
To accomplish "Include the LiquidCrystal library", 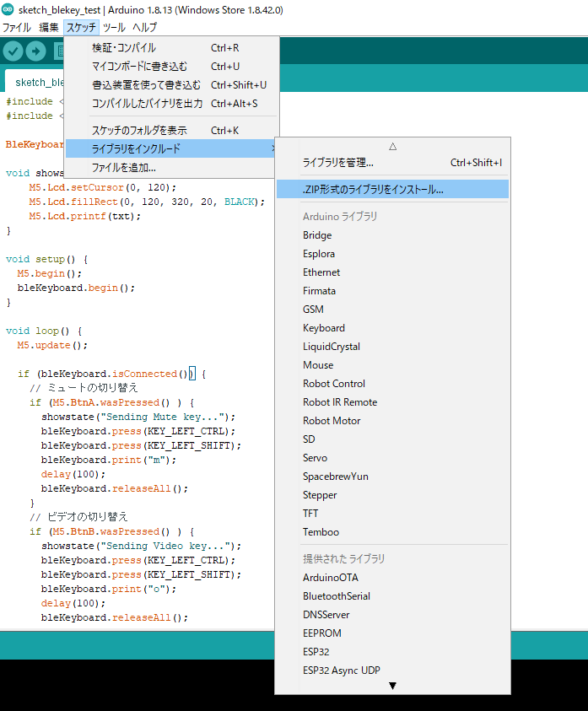I will 392,347.
